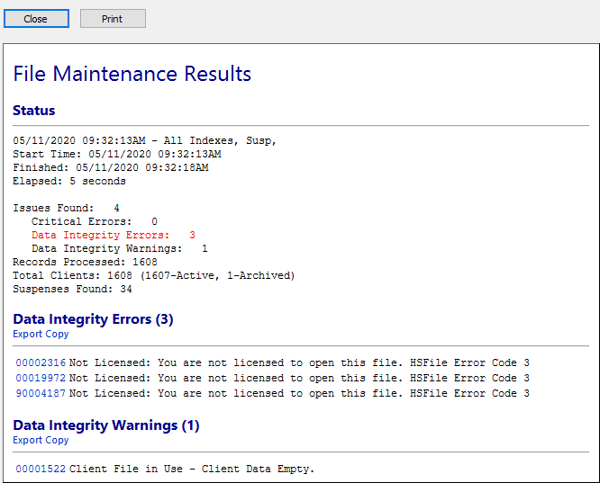Open client 90004187 link
The image size is (600, 483).
41,393
